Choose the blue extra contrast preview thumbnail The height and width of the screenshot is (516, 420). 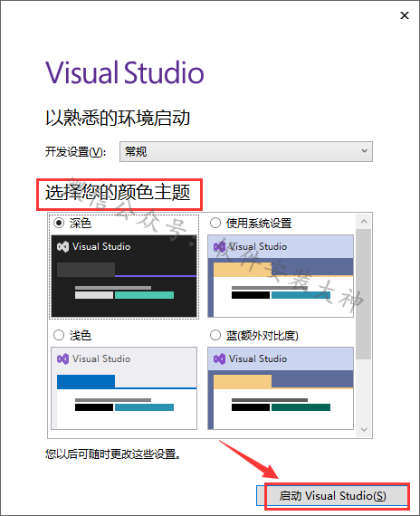(x=281, y=388)
